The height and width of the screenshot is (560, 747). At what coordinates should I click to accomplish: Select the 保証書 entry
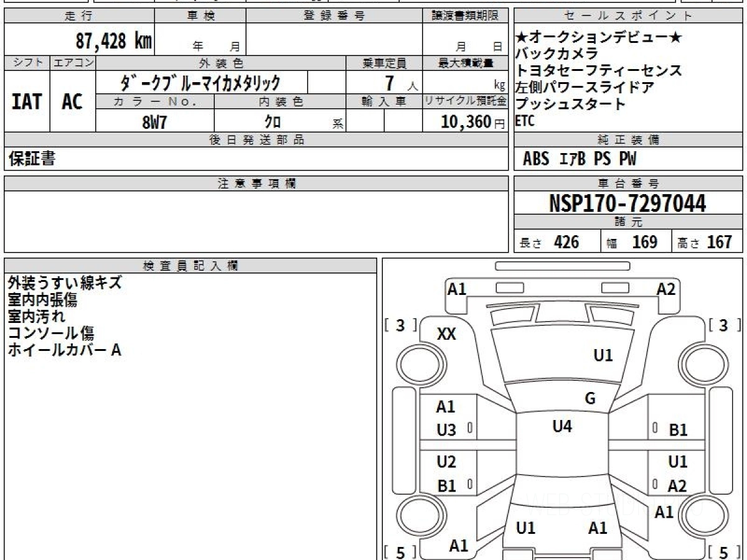[32, 159]
